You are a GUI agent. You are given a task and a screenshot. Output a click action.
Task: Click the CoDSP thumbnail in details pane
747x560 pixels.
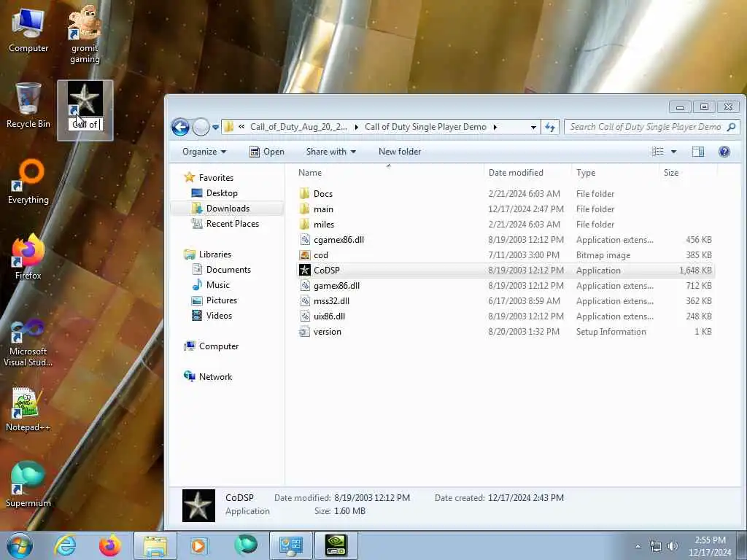tap(198, 505)
